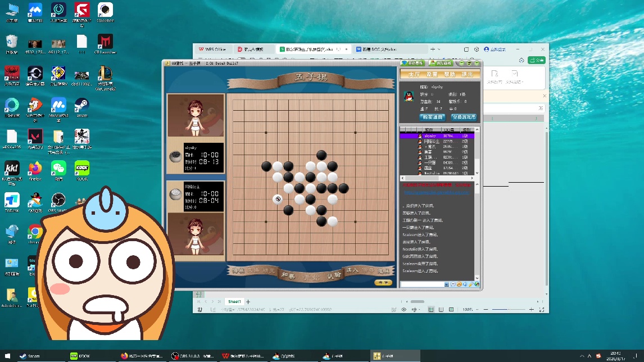Open the WPS 100% zoom dropdown
This screenshot has height=362, width=644.
(x=469, y=309)
